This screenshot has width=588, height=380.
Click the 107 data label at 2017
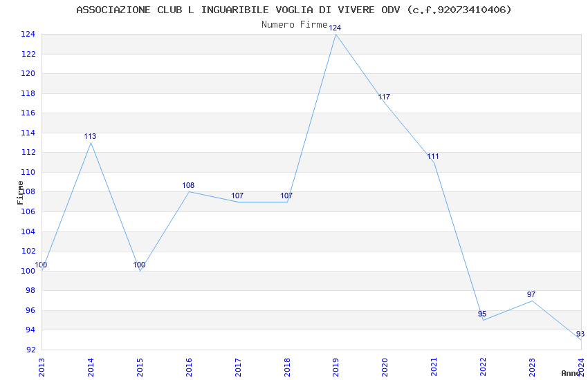point(237,196)
